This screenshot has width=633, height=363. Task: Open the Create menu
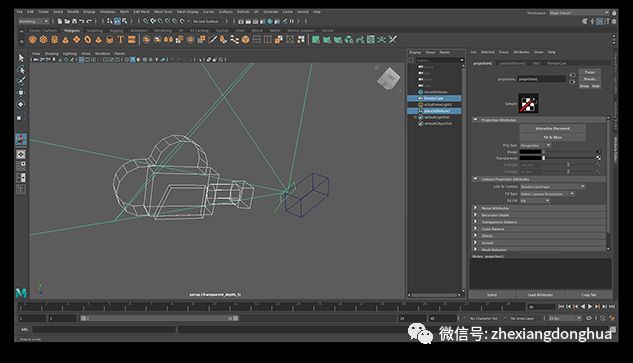(x=43, y=12)
